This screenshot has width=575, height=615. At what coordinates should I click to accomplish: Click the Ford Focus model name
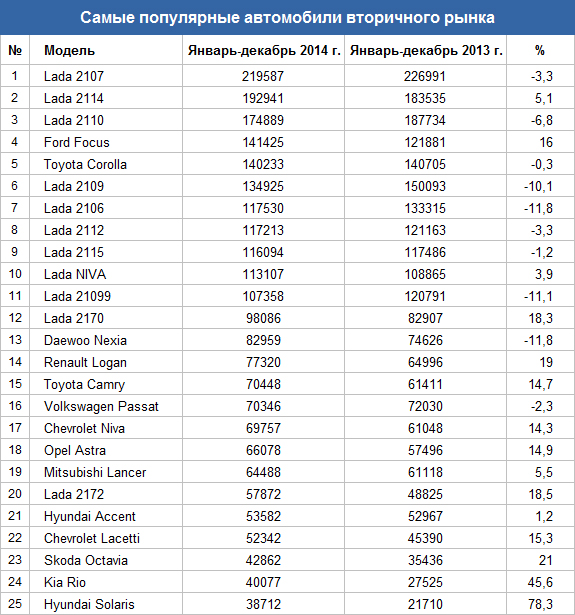(x=76, y=142)
